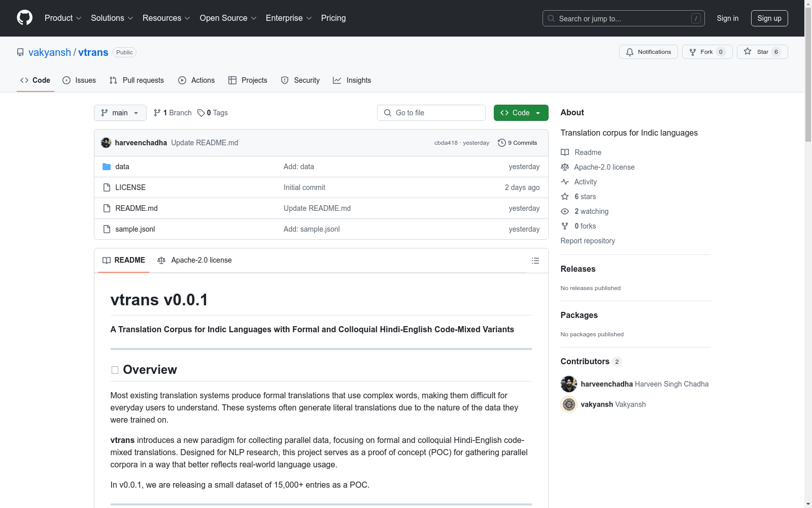
Task: Expand the Solutions dropdown
Action: (112, 18)
